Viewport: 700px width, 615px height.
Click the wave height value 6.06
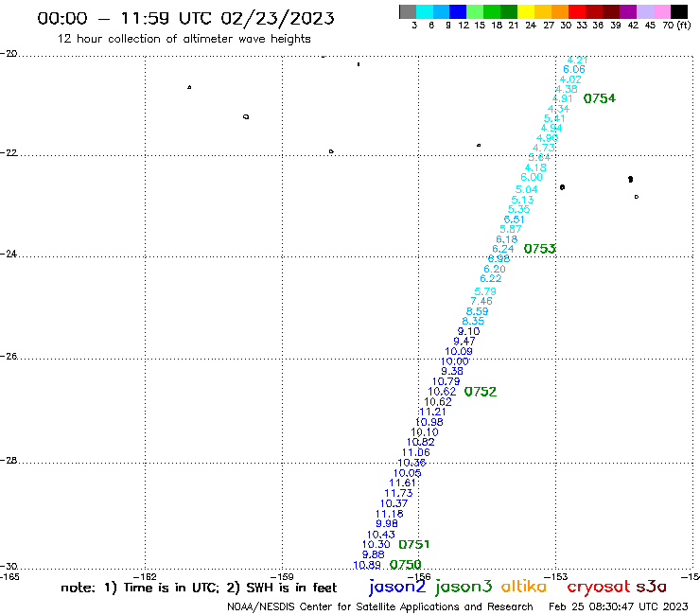coord(573,69)
